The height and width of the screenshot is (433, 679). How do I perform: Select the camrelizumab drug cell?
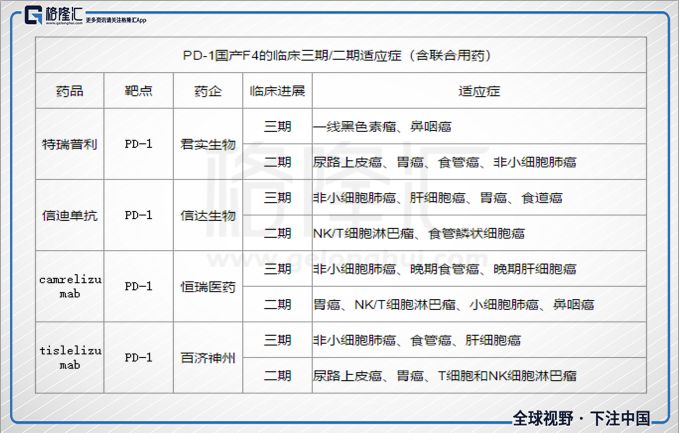tap(70, 286)
